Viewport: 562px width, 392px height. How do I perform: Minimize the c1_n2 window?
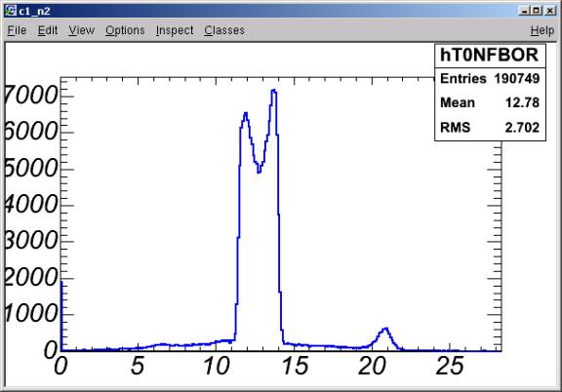(x=524, y=11)
